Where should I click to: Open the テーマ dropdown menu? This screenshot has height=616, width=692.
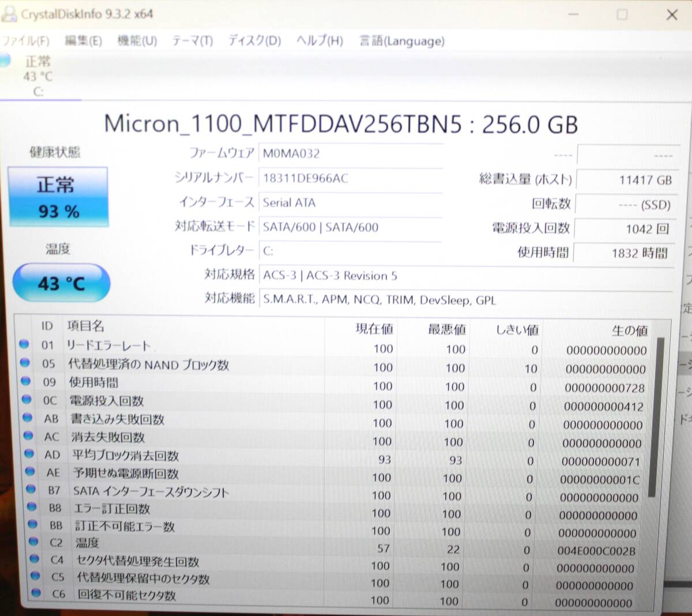pos(191,41)
